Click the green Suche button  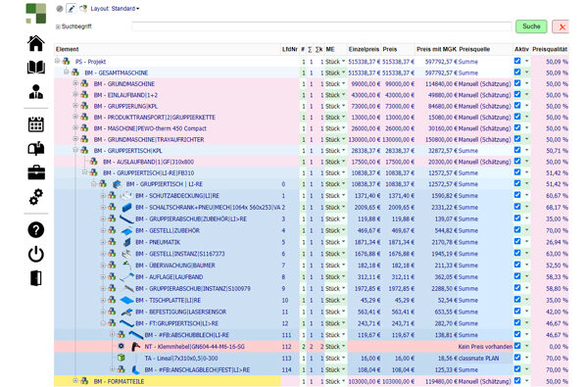(x=531, y=26)
